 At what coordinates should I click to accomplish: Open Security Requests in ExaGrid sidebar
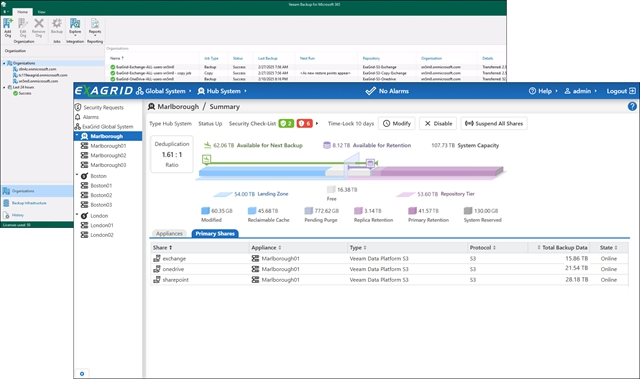(99, 107)
